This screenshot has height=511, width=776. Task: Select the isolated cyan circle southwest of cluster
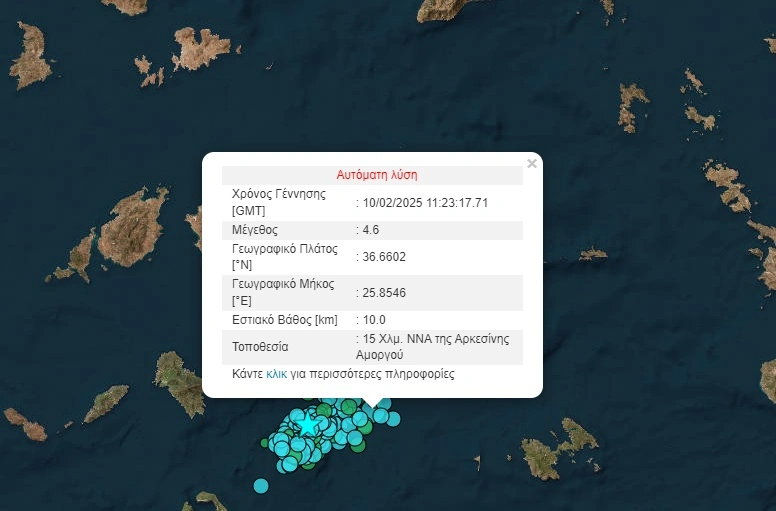click(x=261, y=485)
